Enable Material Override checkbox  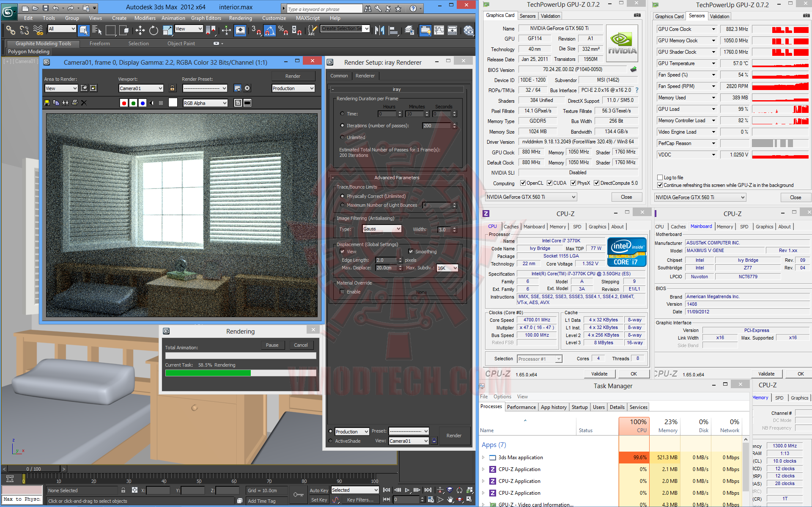(x=342, y=292)
